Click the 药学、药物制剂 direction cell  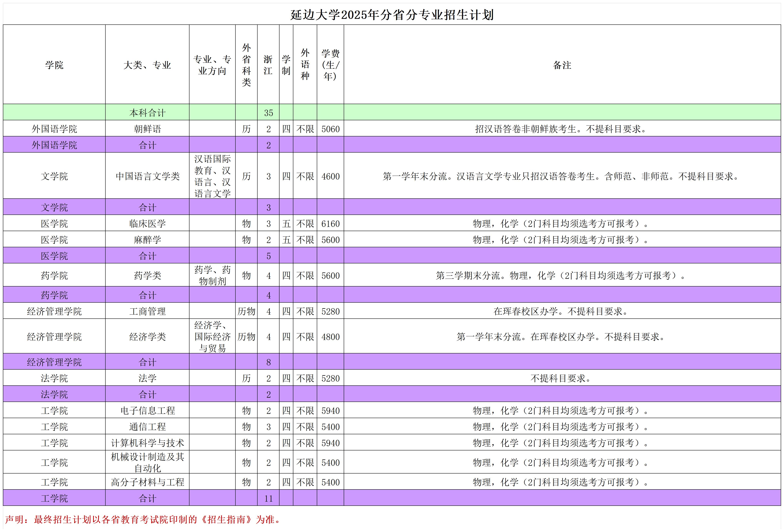(212, 275)
